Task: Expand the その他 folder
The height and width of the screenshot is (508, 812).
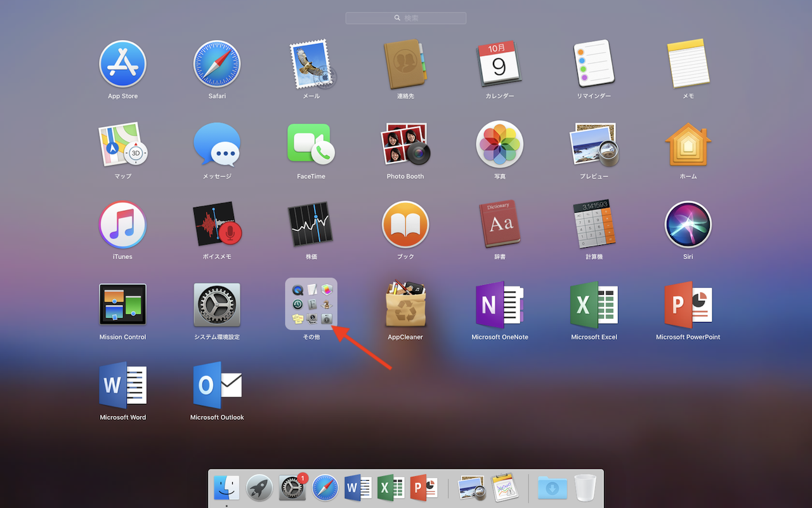Action: (311, 304)
